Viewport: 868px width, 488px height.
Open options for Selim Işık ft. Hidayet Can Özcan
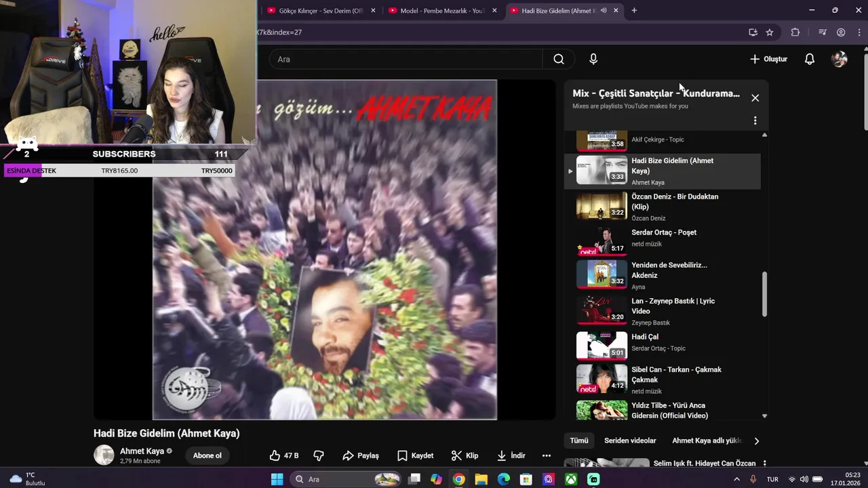click(x=765, y=464)
